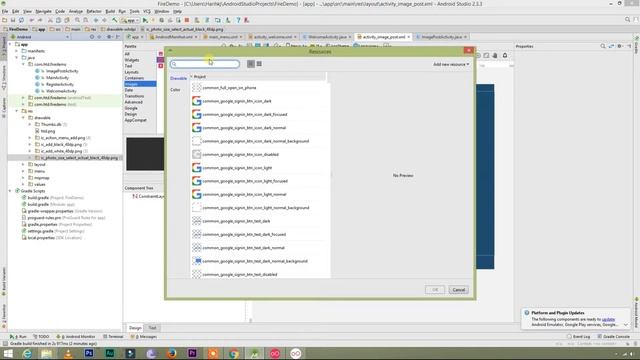Click the search field in Resources dialog
Screen dimensions: 640x360
[205, 64]
